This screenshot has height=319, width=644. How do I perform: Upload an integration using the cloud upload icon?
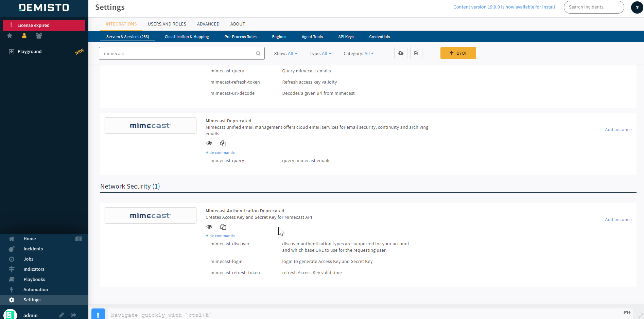click(401, 53)
